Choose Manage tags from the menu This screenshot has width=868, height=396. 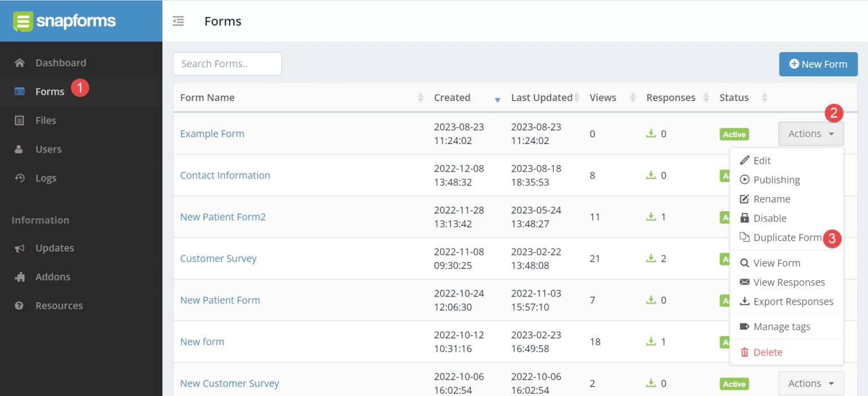click(782, 327)
